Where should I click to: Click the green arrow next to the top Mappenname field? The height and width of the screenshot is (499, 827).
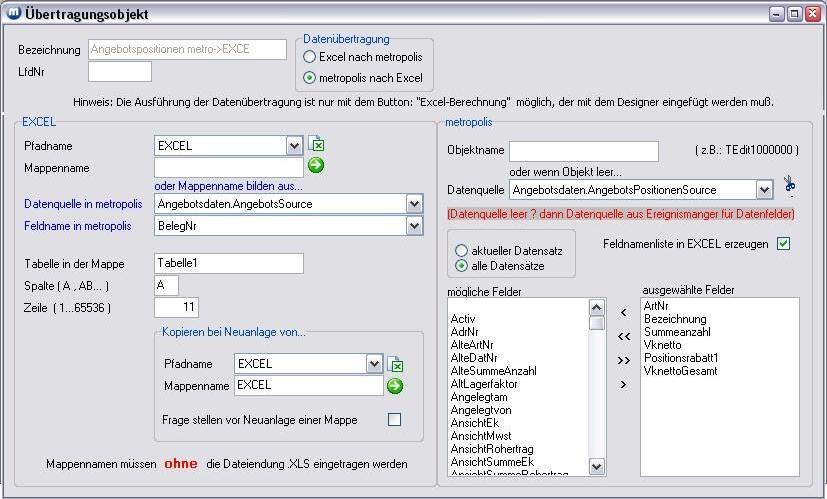point(316,166)
